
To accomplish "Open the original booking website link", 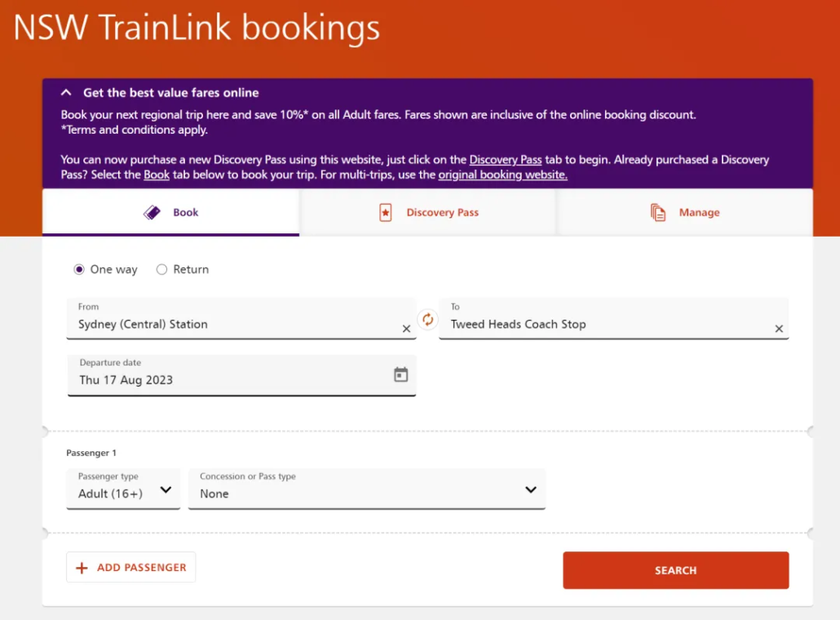I will pyautogui.click(x=502, y=175).
